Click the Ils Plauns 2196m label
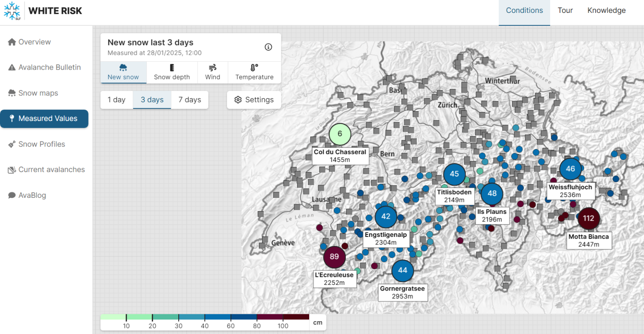This screenshot has width=644, height=334. [492, 216]
